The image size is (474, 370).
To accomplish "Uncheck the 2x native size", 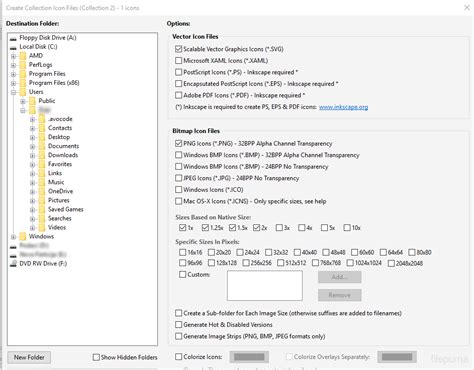I will [x=256, y=228].
